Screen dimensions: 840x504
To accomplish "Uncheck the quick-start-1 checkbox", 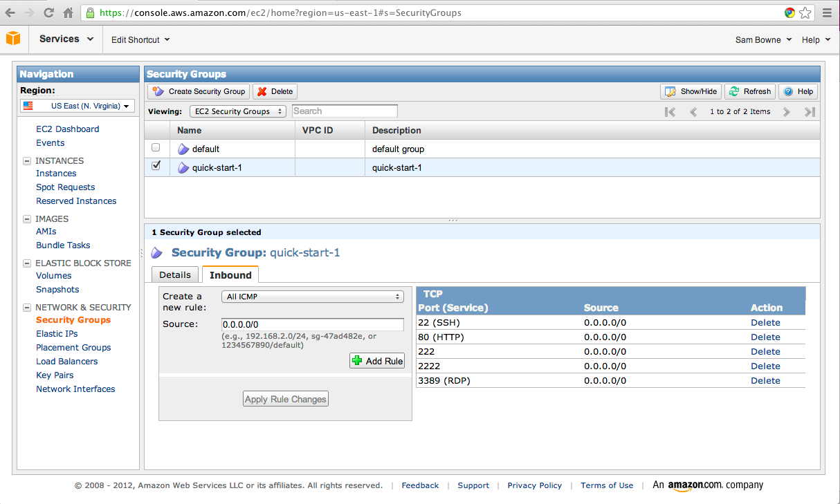I will point(156,165).
